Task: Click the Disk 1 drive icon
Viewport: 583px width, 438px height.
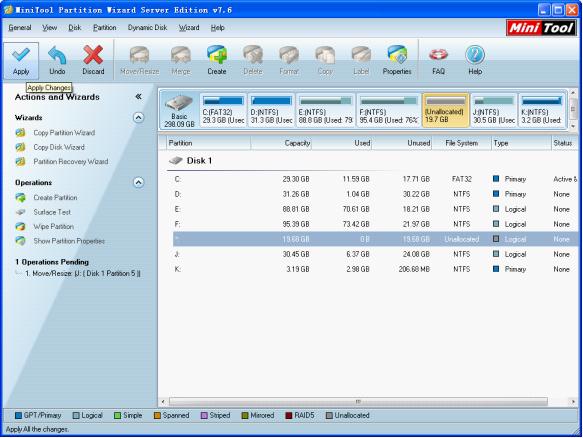Action: pos(175,161)
